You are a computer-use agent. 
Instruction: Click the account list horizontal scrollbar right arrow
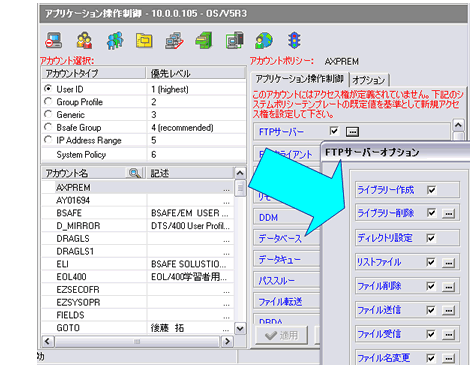point(227,341)
